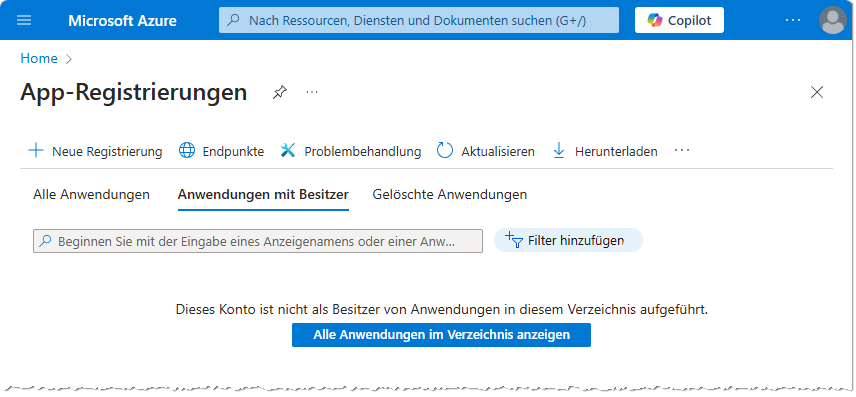The width and height of the screenshot is (856, 397).
Task: Click the App-Registrierungen page heading
Action: coord(134,92)
